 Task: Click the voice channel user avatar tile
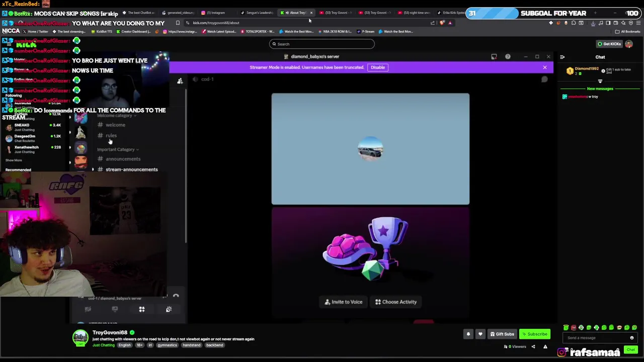tap(370, 149)
